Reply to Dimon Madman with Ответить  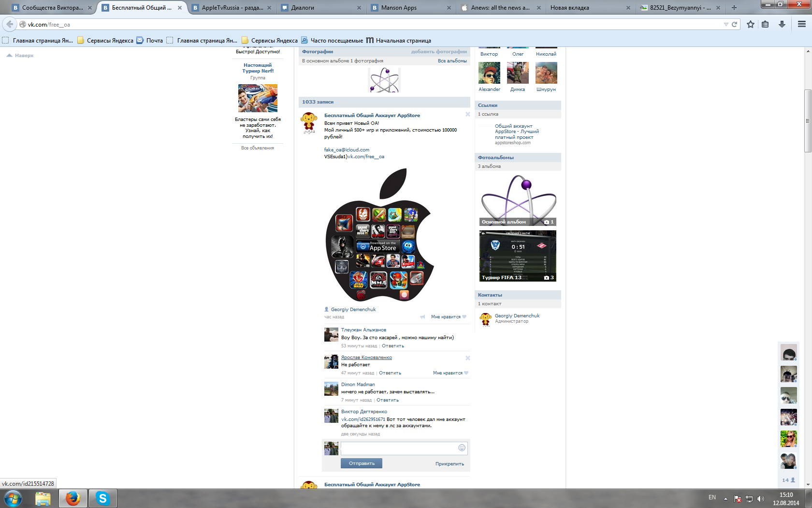coord(388,400)
